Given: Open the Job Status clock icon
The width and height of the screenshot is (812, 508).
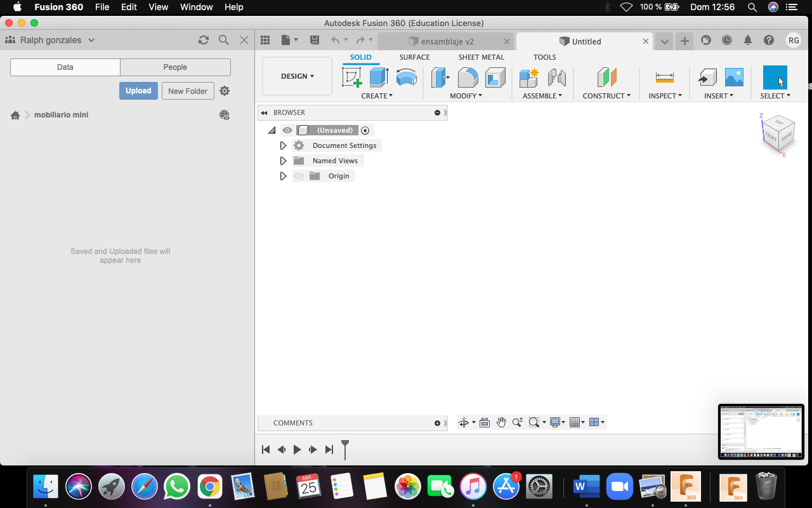Looking at the screenshot, I should tap(727, 40).
